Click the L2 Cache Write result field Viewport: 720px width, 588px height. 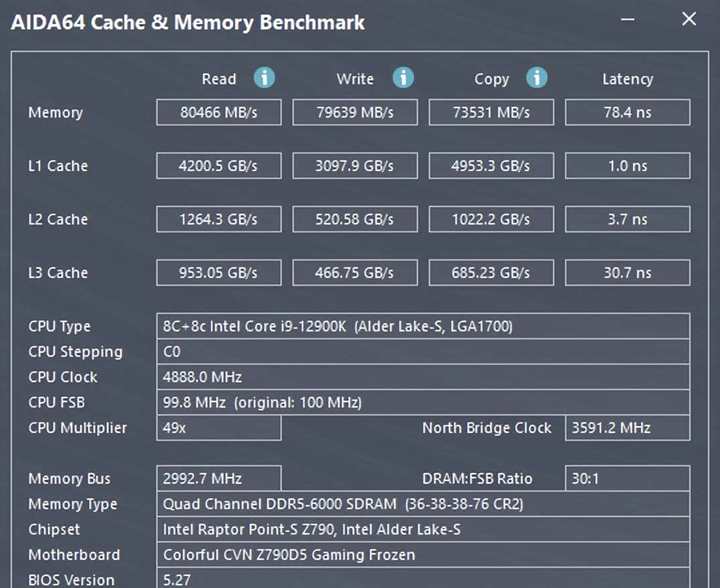pyautogui.click(x=355, y=219)
